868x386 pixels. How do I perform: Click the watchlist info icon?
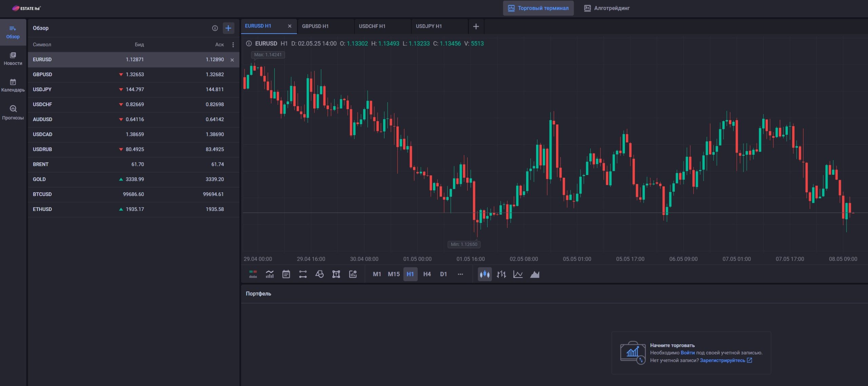click(215, 28)
